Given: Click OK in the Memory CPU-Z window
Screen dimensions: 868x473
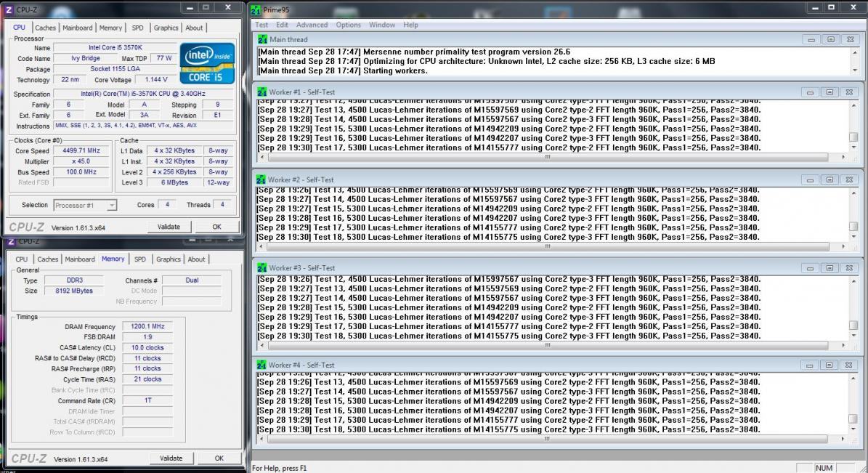Looking at the screenshot, I should [219, 458].
